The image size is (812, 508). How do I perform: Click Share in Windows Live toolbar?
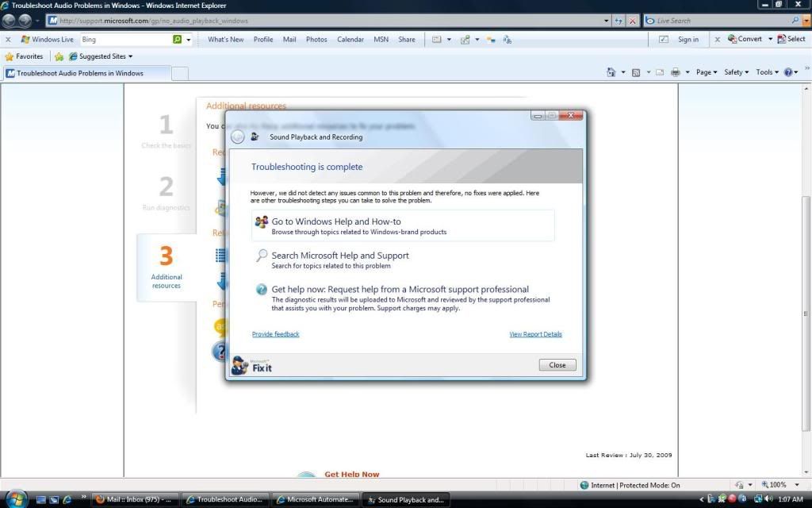click(x=407, y=40)
